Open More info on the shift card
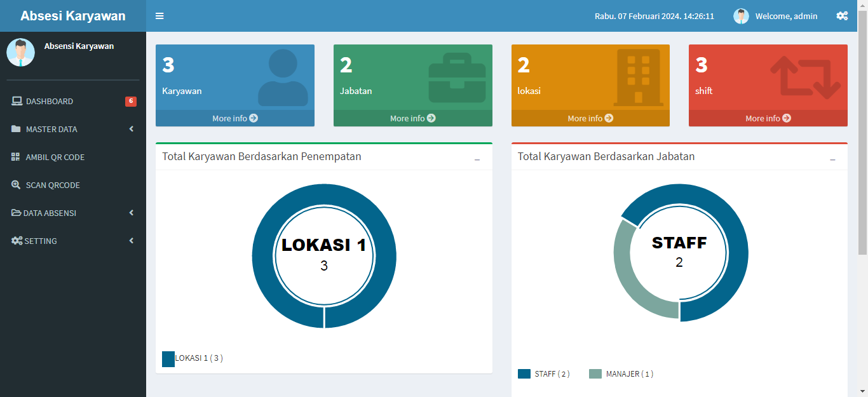Screen dimensions: 868x397 768,118
